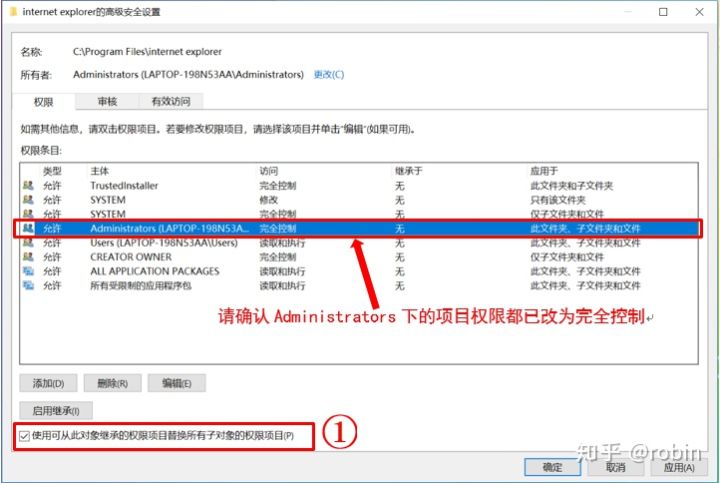Toggle 使用可从此对象继承的权限项目替换 checkbox

[24, 436]
